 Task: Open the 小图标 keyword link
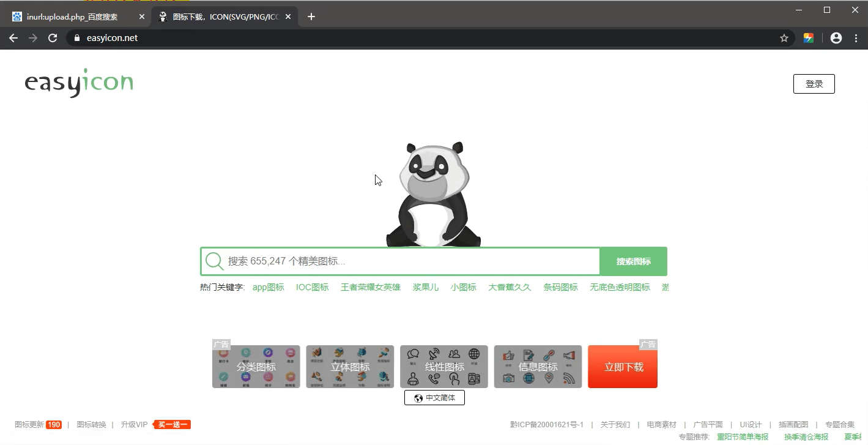464,287
